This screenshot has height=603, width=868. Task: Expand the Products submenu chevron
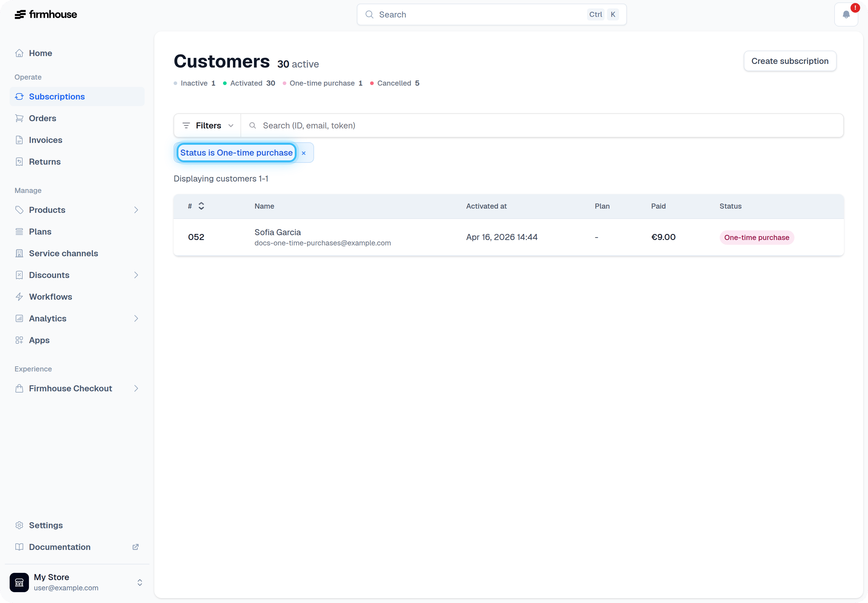[136, 210]
